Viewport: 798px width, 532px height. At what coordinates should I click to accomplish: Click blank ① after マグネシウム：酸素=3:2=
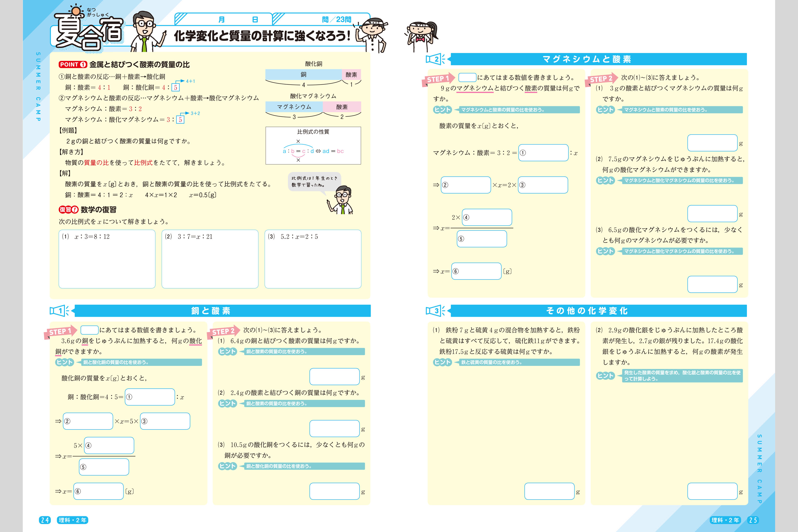tap(543, 153)
